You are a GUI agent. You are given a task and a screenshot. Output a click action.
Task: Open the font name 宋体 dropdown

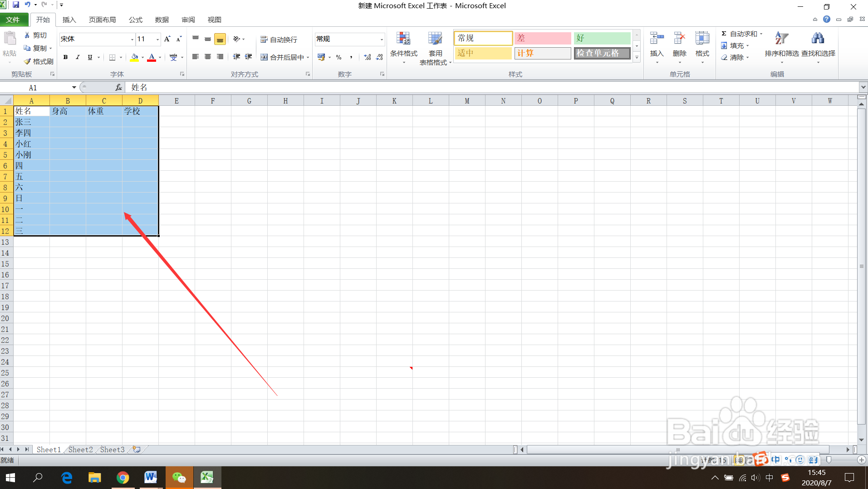[132, 39]
